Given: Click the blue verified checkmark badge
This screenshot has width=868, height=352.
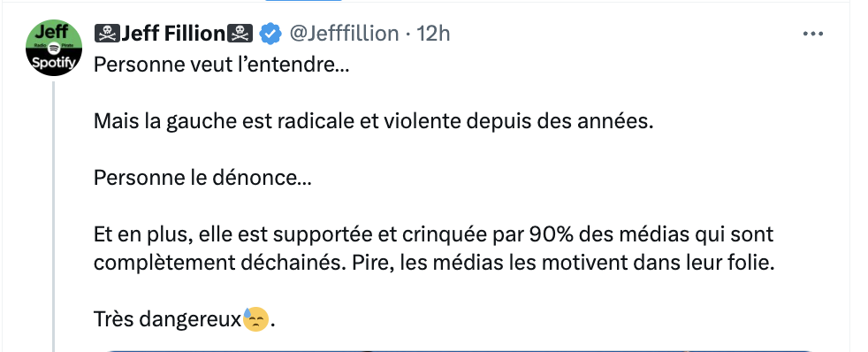Looking at the screenshot, I should coord(270,34).
